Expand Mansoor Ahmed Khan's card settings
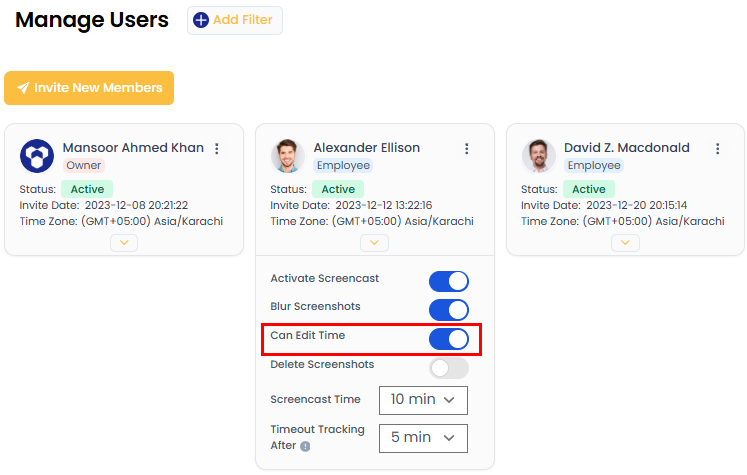 124,242
